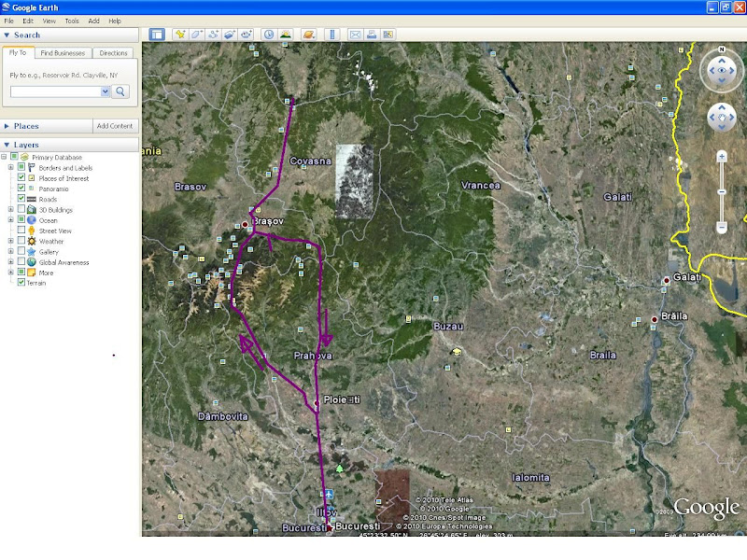Screen dimensions: 747x560
Task: Expand the 3D Buildings node
Action: 10,209
